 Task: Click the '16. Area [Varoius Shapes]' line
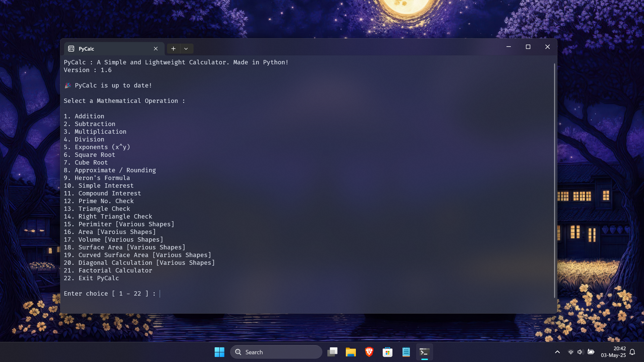110,232
